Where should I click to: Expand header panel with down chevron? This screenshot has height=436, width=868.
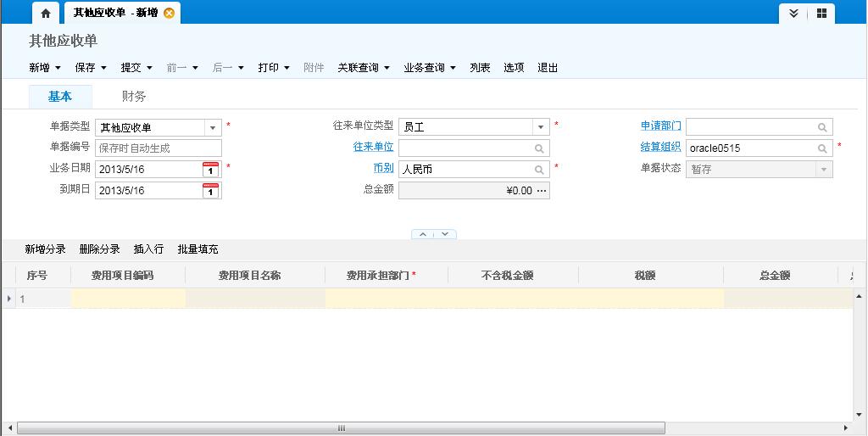click(x=445, y=234)
